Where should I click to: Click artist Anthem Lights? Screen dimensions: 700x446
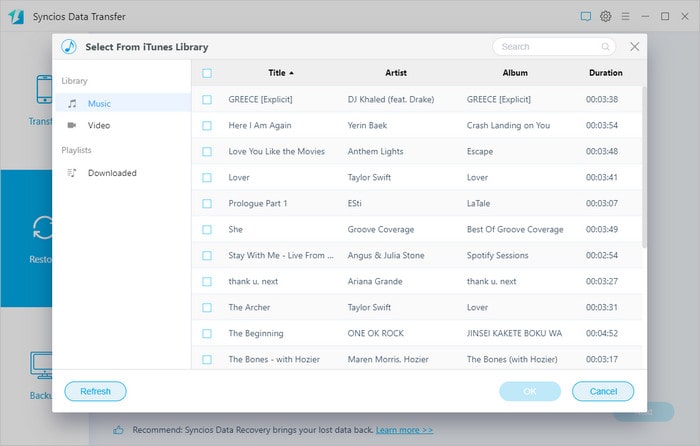[x=375, y=151]
